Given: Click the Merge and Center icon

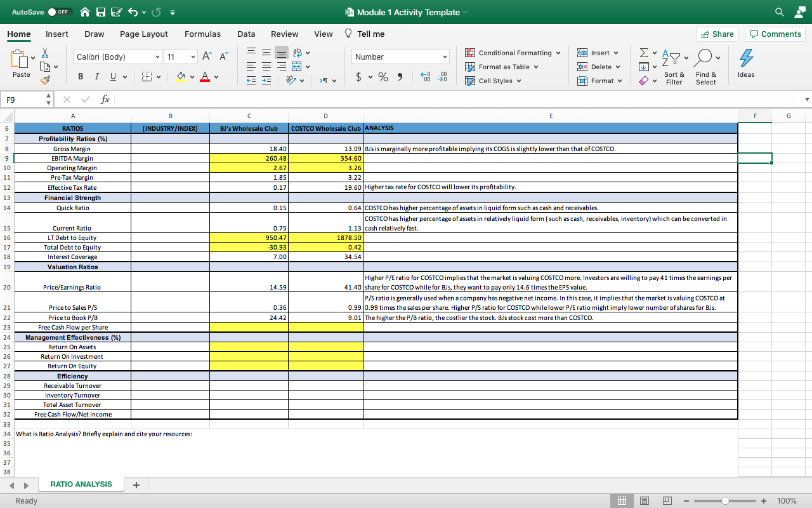Looking at the screenshot, I should click(296, 66).
